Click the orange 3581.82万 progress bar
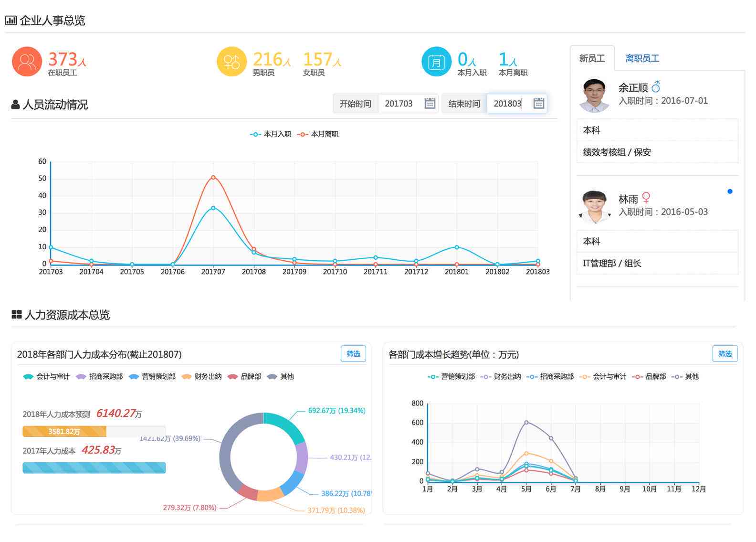756x542 pixels. pos(64,432)
